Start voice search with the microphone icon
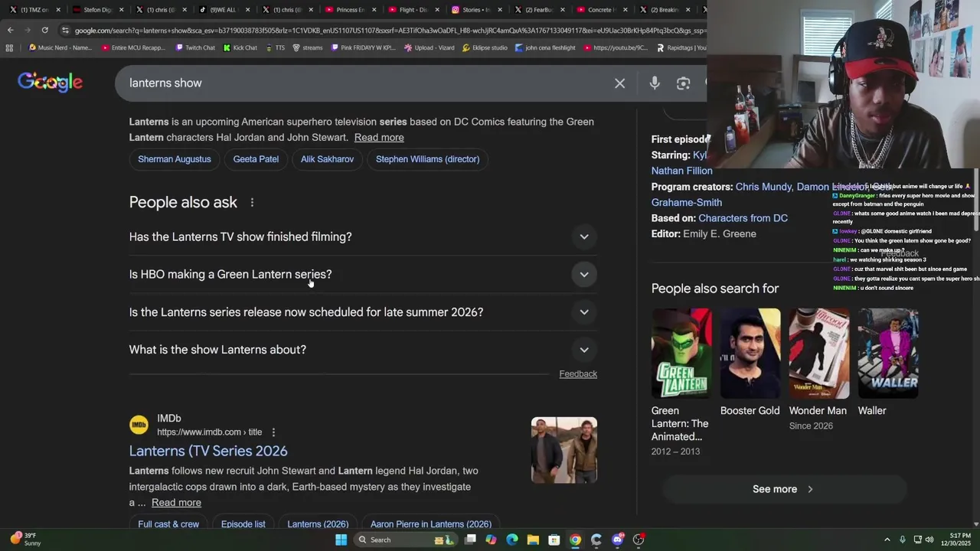 click(x=655, y=83)
